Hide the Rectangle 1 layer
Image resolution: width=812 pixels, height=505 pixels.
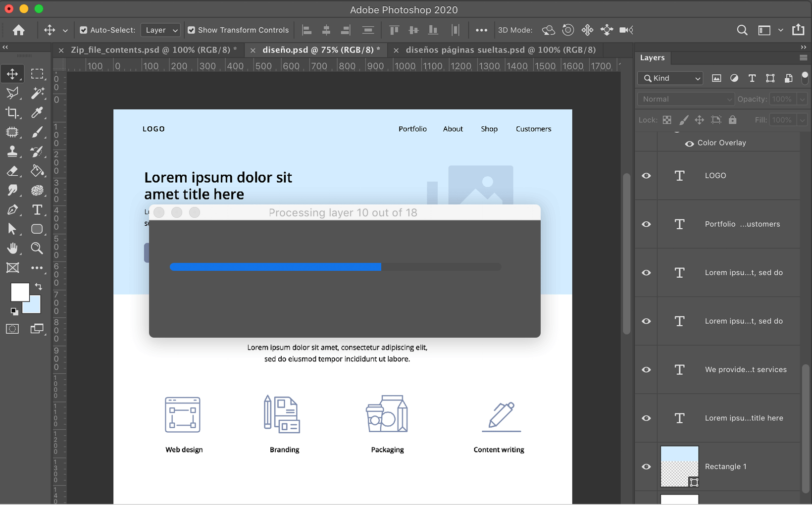tap(646, 467)
